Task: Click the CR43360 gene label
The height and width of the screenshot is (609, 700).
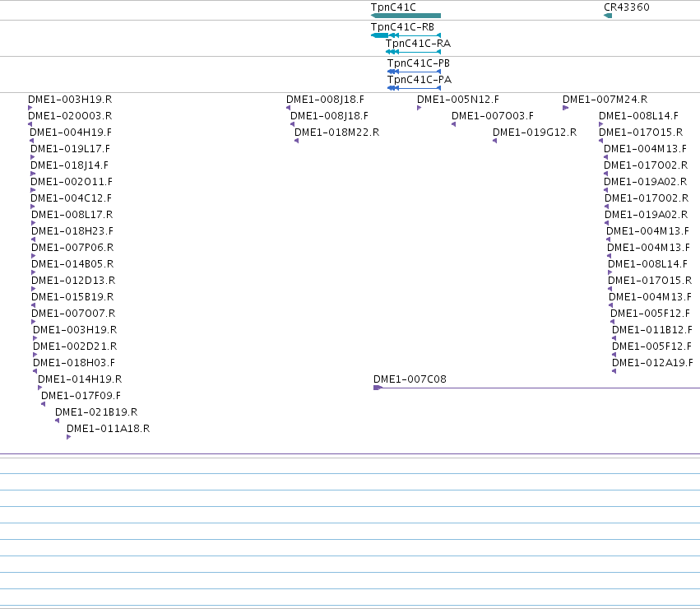Action: 626,7
